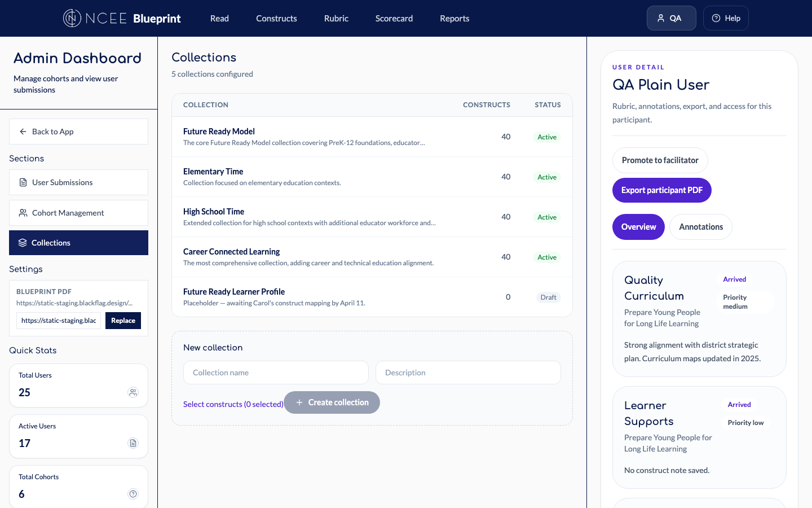Open the QA user account button

click(x=671, y=18)
